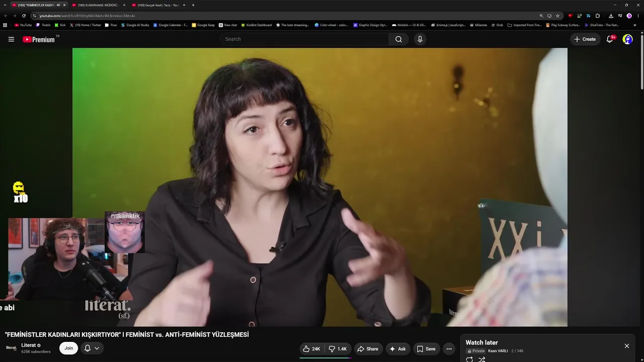Open media controls icon in toolbar
The width and height of the screenshot is (644, 362).
click(620, 16)
